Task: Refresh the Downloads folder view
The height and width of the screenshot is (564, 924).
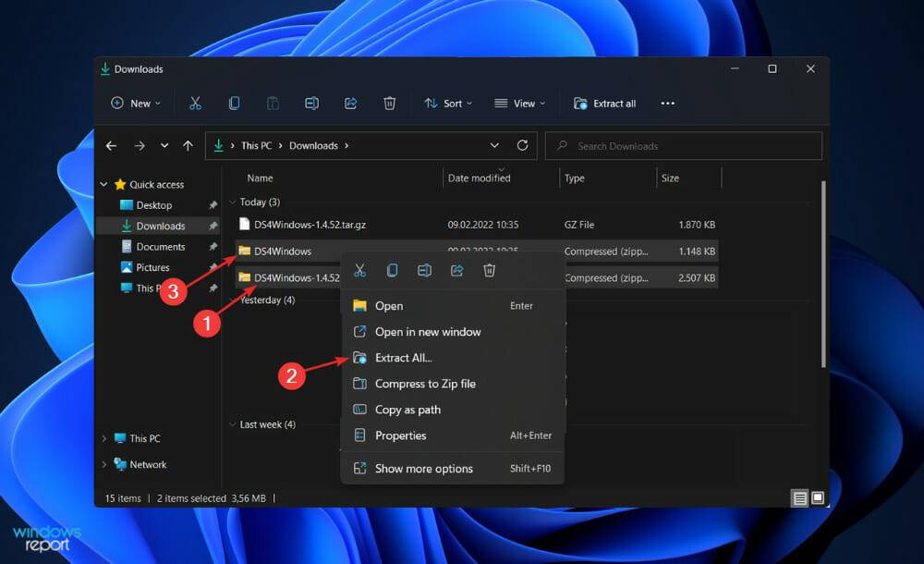Action: pyautogui.click(x=522, y=146)
